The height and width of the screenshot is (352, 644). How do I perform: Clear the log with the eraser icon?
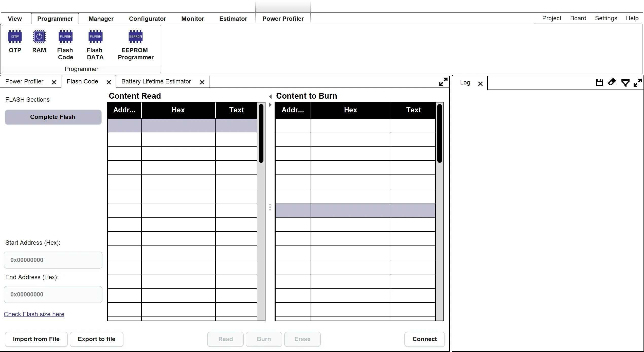[612, 82]
